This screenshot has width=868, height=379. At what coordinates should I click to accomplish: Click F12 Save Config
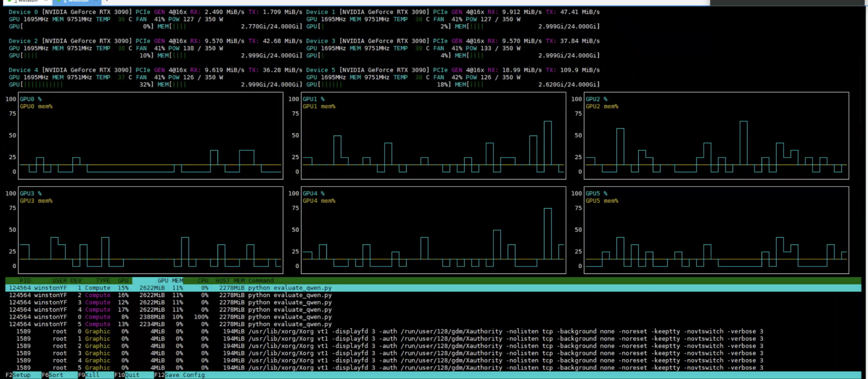point(179,375)
